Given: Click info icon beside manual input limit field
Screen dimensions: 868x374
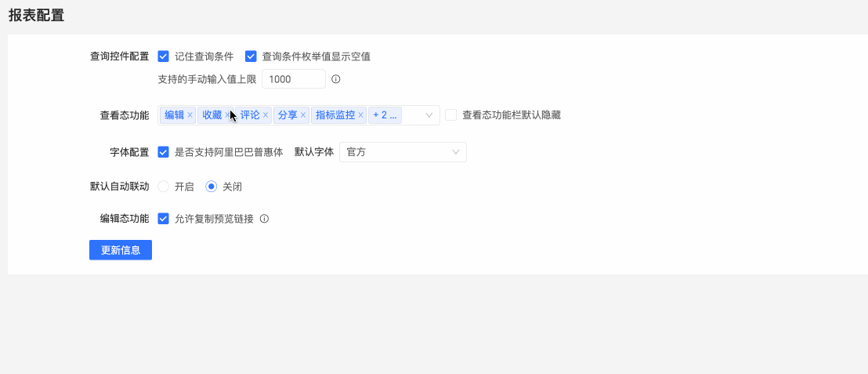Looking at the screenshot, I should pos(336,79).
